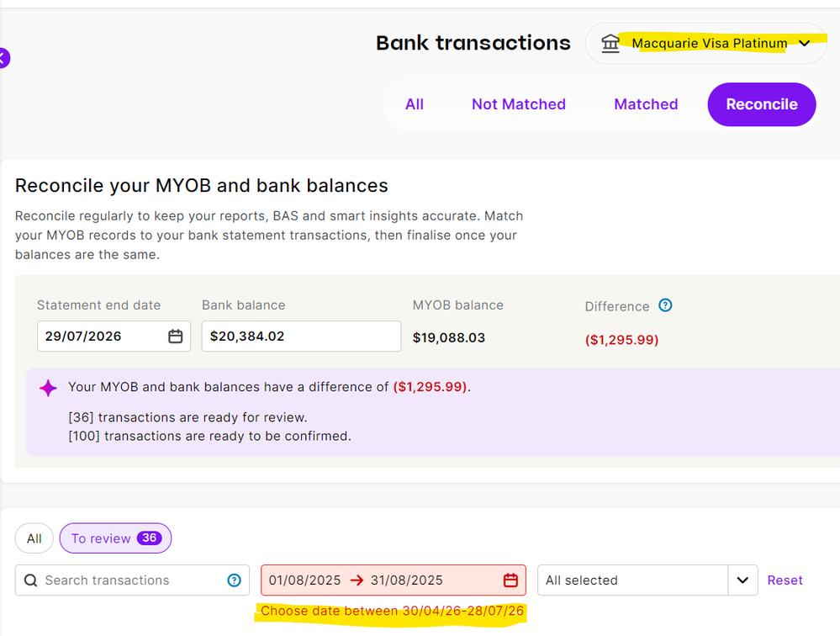Select the Reconcile tab
This screenshot has height=636, width=840.
pos(761,104)
